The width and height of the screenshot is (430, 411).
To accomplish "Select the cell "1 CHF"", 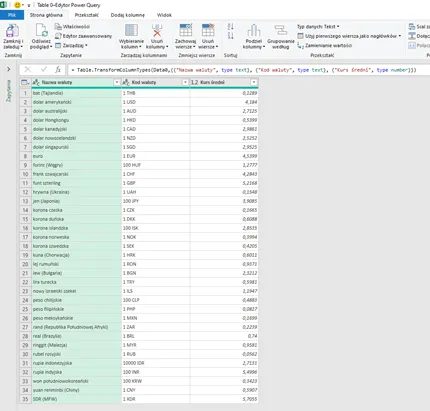I will pos(156,174).
